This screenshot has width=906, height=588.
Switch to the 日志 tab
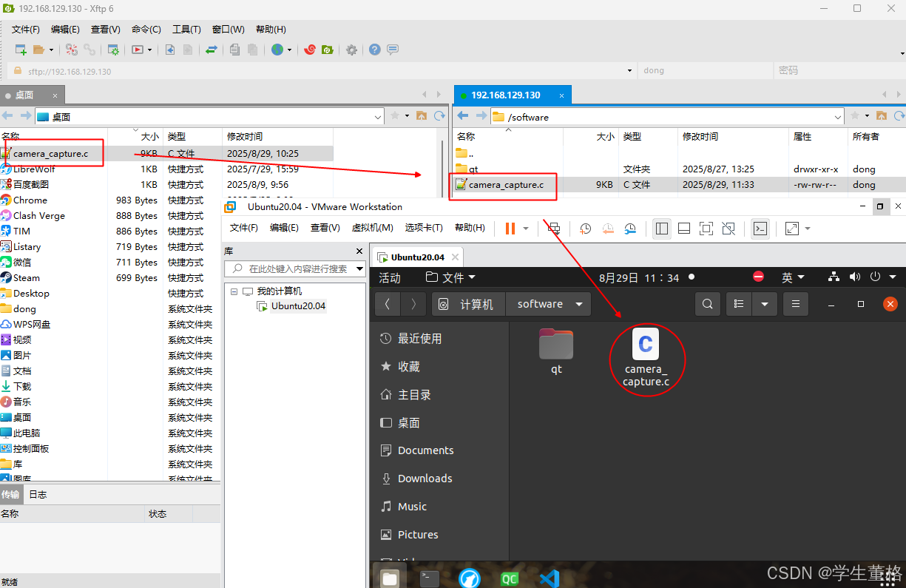(x=38, y=494)
